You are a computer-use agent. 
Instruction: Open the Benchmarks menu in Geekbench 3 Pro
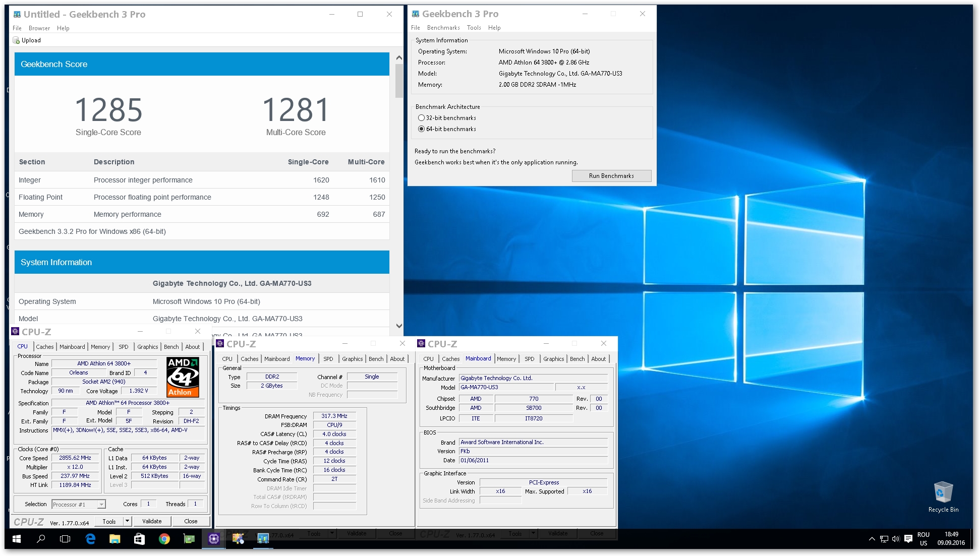pyautogui.click(x=443, y=28)
